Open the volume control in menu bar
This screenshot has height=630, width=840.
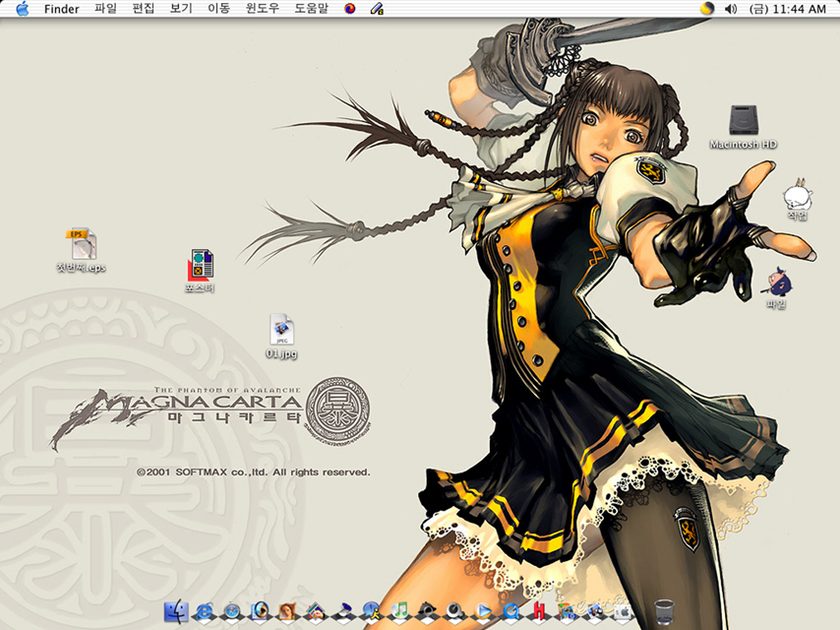[x=730, y=9]
